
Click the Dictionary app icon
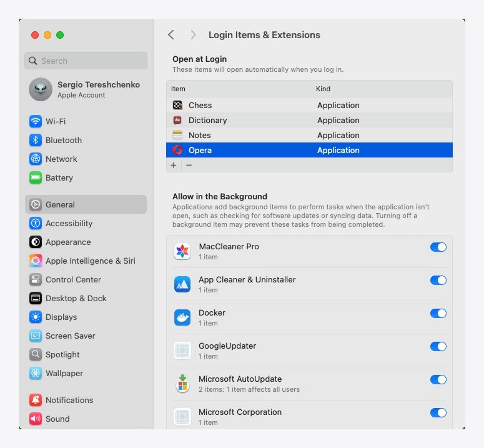(x=177, y=120)
